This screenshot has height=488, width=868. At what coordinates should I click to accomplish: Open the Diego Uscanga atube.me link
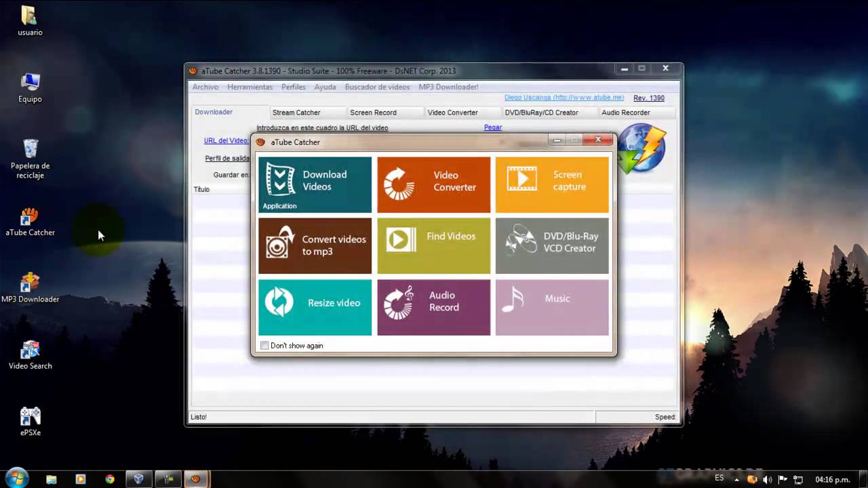(564, 98)
